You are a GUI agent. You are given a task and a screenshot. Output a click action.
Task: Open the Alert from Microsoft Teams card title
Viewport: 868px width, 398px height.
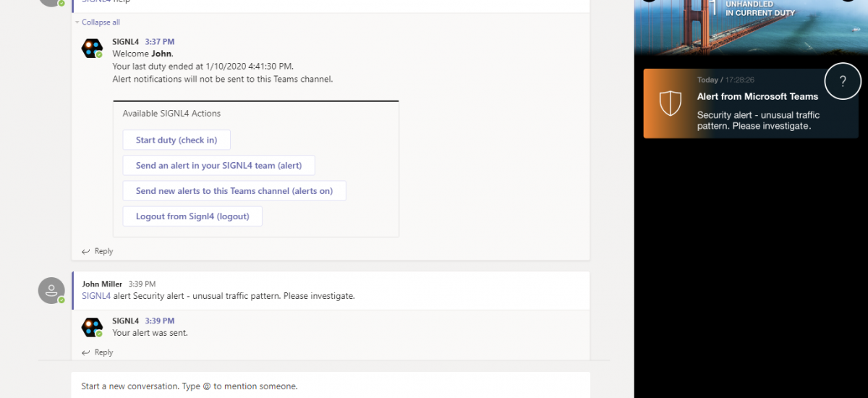[x=757, y=96]
